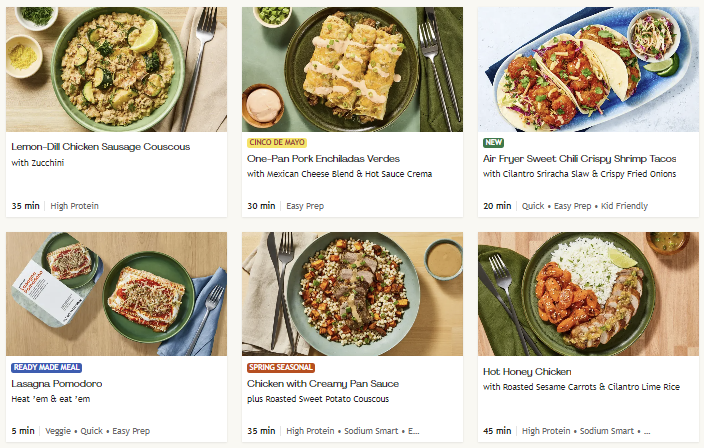The height and width of the screenshot is (448, 704).
Task: Click the Chicken with Creamy Pan Sauce title
Action: pos(322,384)
